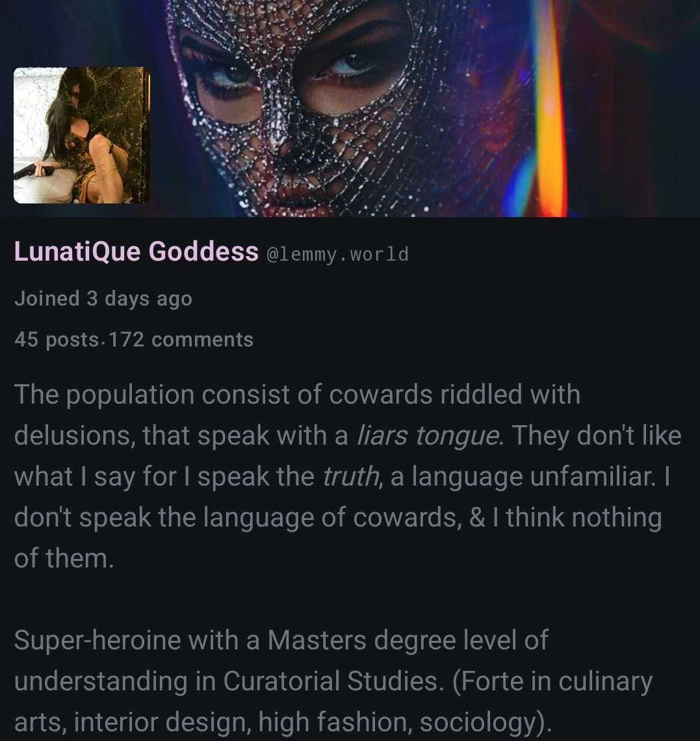Open the @lemmy.world instance handle
This screenshot has width=700, height=741.
click(x=337, y=254)
